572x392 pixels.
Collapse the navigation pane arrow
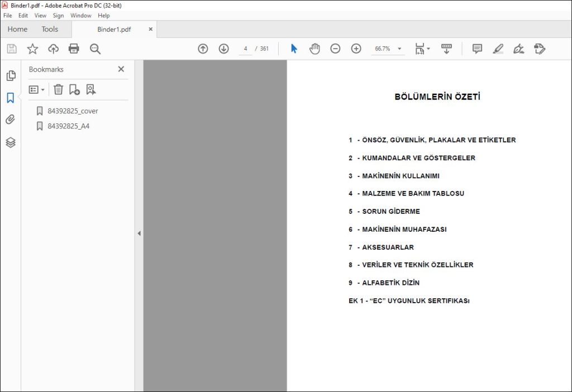[x=139, y=233]
